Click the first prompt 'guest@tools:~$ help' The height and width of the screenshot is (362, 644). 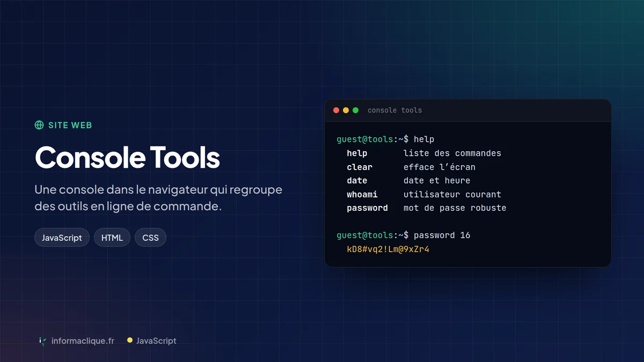(385, 139)
